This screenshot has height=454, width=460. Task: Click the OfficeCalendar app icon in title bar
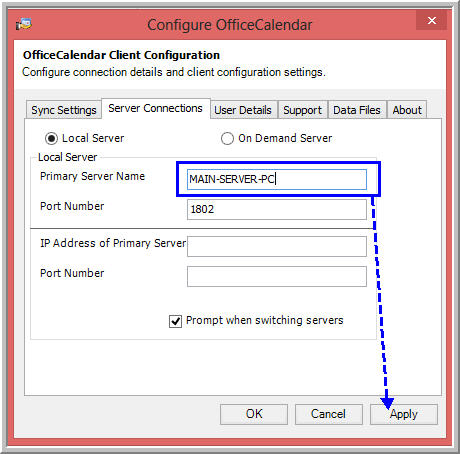(24, 24)
